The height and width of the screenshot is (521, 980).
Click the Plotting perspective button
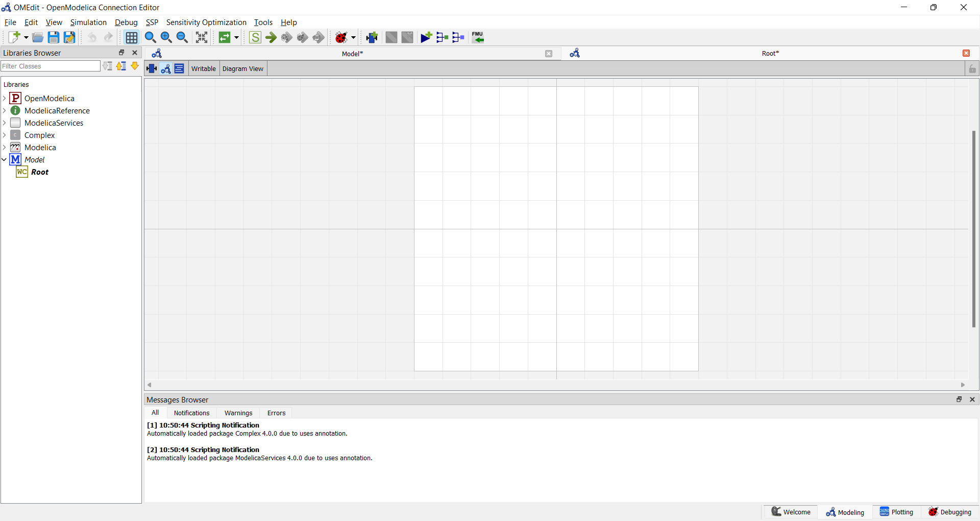coord(896,512)
